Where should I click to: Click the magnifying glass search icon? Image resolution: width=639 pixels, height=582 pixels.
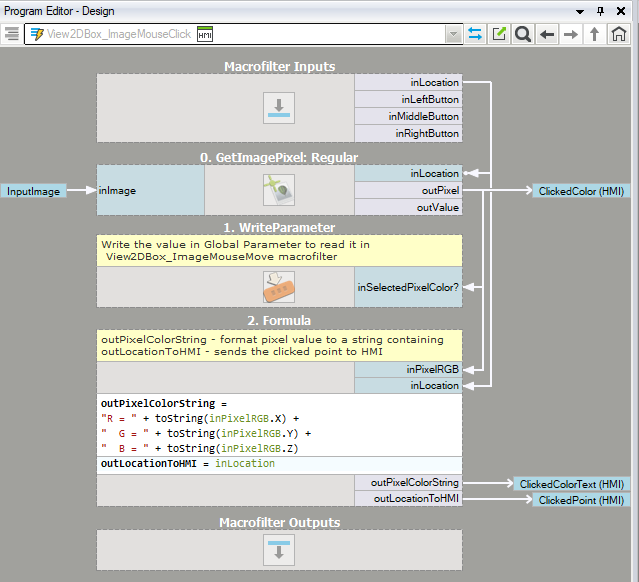pos(523,34)
